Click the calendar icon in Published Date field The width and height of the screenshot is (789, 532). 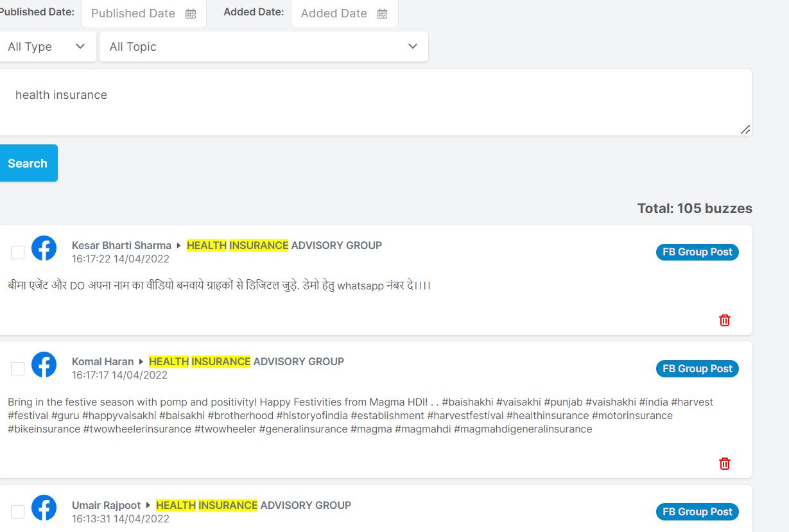191,13
